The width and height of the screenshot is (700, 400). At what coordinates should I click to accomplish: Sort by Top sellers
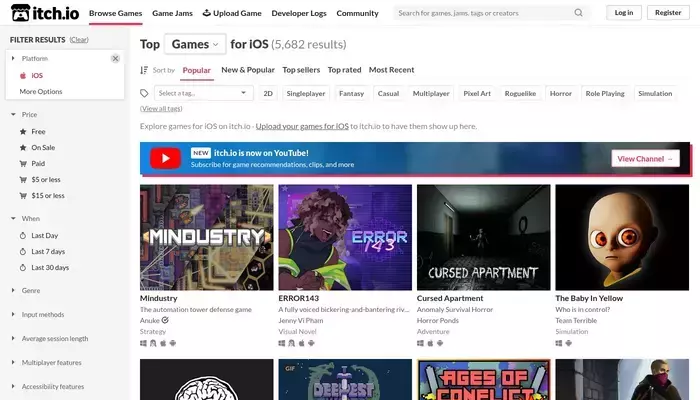(x=301, y=70)
